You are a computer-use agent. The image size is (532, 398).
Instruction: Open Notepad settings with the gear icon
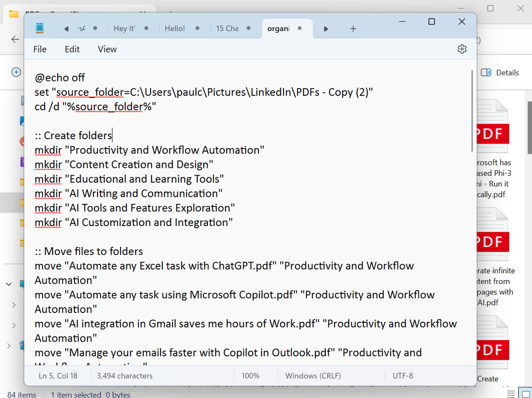click(462, 49)
